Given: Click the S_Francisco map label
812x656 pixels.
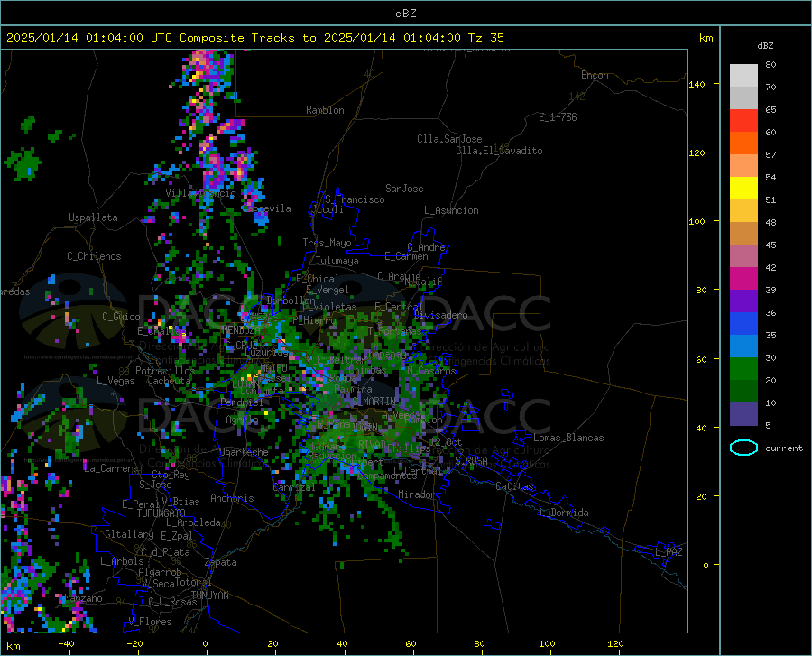Looking at the screenshot, I should tap(355, 199).
